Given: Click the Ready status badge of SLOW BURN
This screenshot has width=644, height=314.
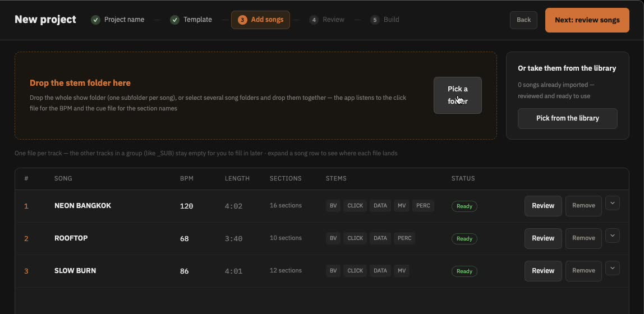Looking at the screenshot, I should pos(464,271).
